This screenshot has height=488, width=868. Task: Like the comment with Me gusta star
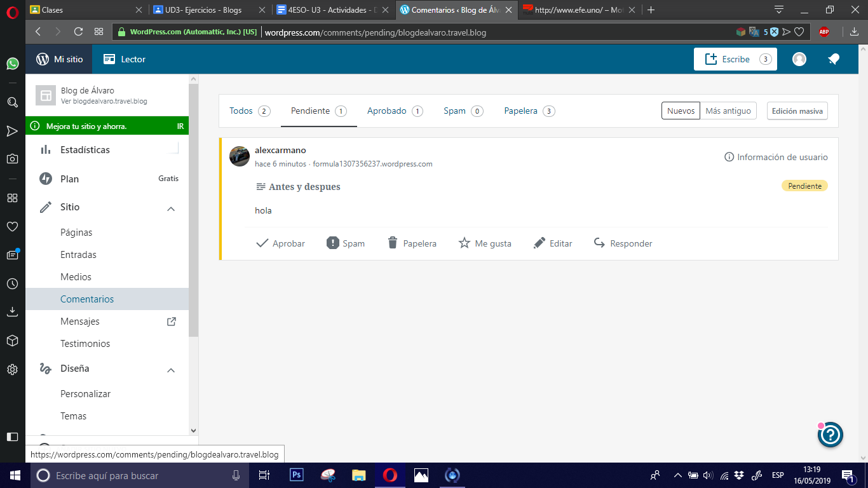click(x=485, y=243)
